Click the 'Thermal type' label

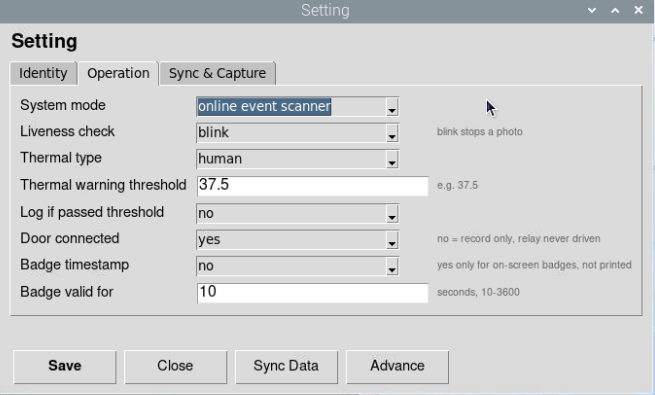[x=61, y=158]
